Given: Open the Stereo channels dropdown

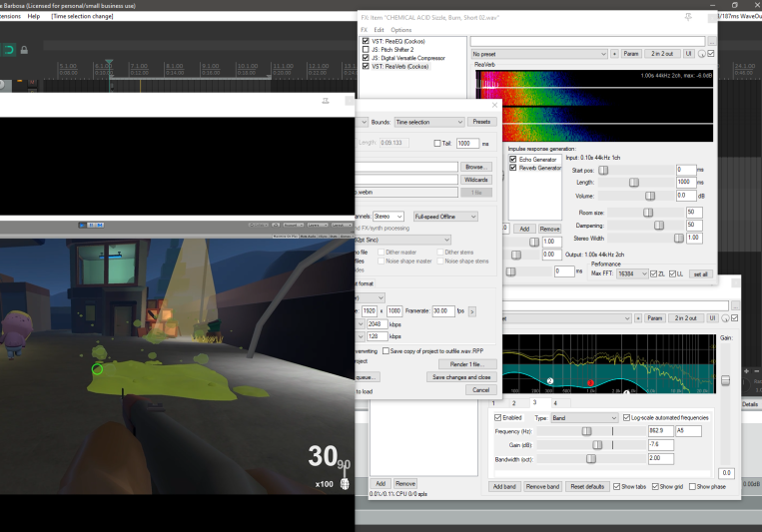Looking at the screenshot, I should pyautogui.click(x=388, y=217).
